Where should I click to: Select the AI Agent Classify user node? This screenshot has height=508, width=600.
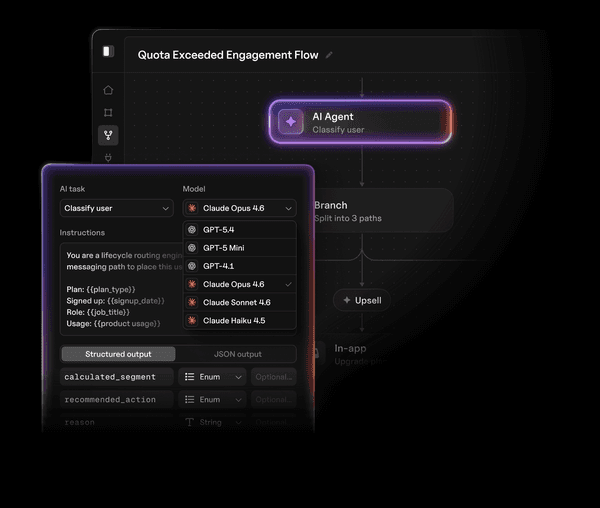click(x=360, y=122)
